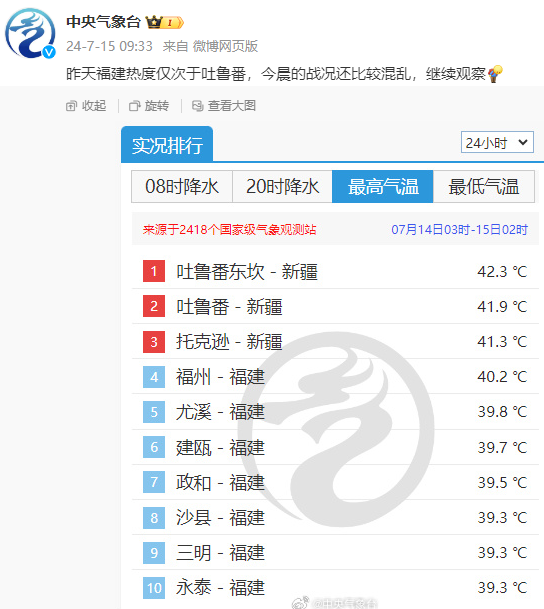This screenshot has height=609, width=544.
Task: Switch to the 20时降水 tab
Action: click(x=282, y=186)
